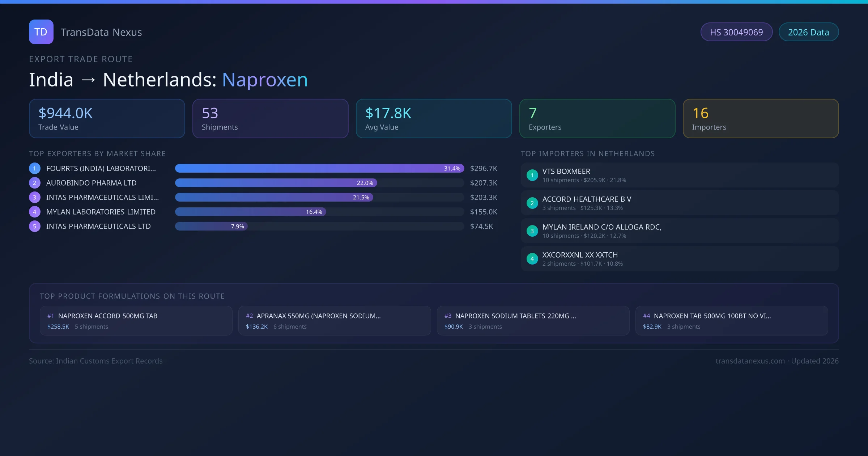Open the $944.0K Trade Value card
The height and width of the screenshot is (456, 868).
pyautogui.click(x=107, y=119)
